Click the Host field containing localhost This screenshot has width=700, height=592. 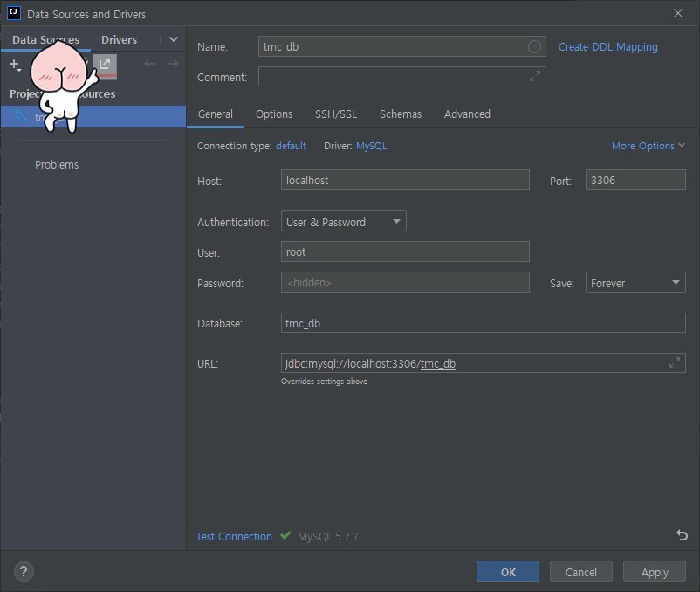(405, 180)
